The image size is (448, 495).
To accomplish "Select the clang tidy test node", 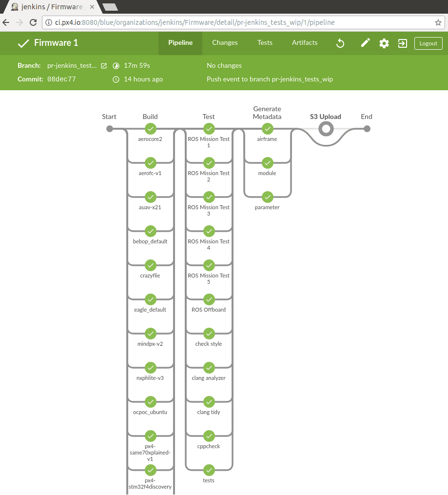I will 209,402.
